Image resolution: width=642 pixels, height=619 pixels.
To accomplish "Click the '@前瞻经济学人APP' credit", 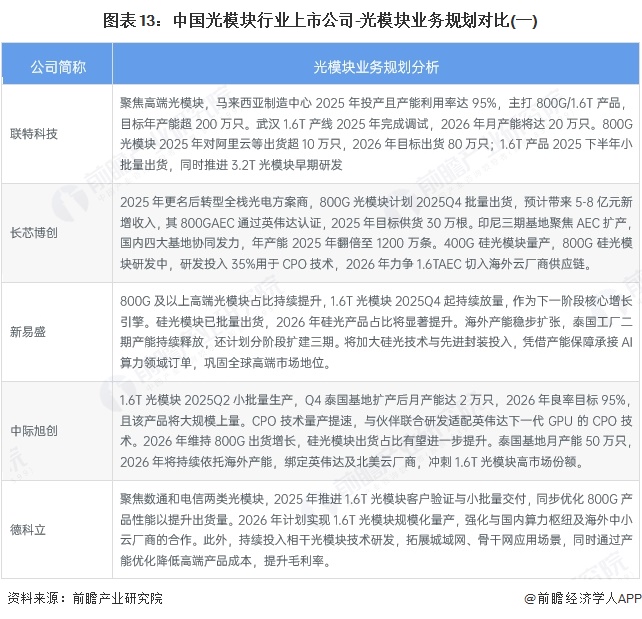I will pos(583,599).
